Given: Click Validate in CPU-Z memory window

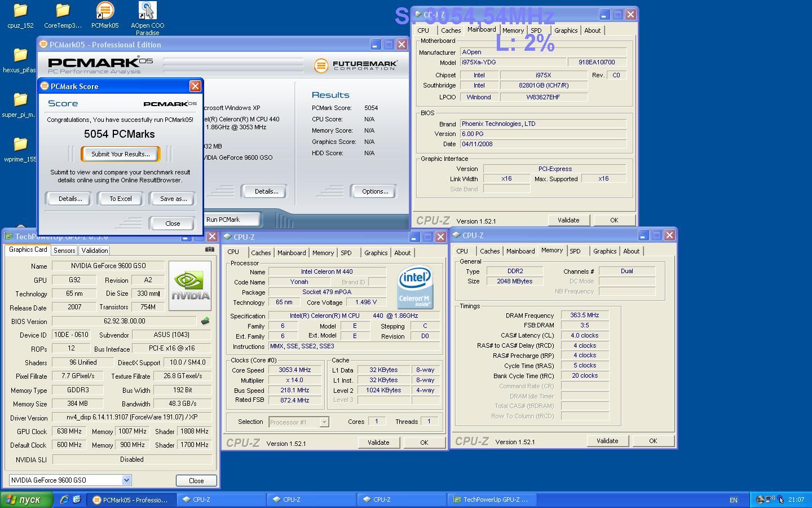Looking at the screenshot, I should tap(607, 441).
